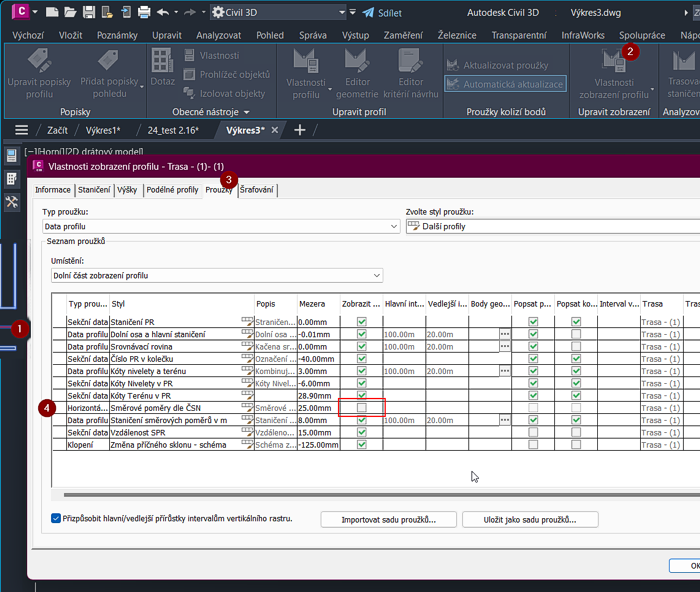Click the Undo arrow icon

163,12
